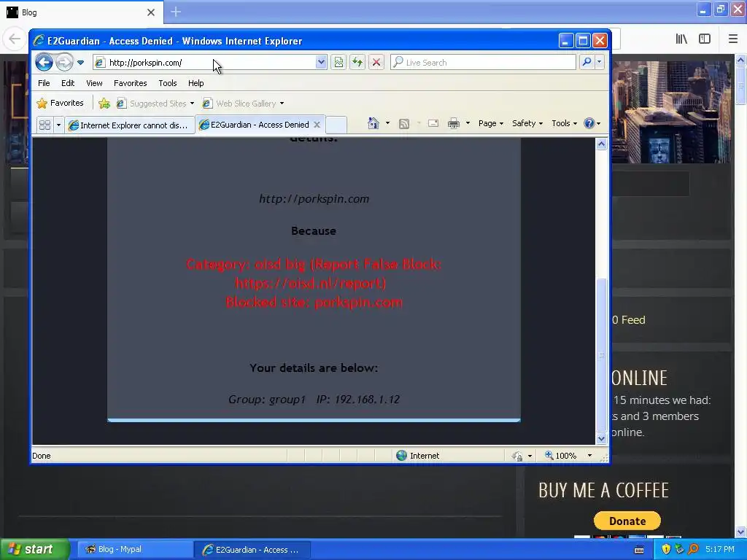This screenshot has width=747, height=560.
Task: Open the Page command bar menu
Action: coord(491,123)
